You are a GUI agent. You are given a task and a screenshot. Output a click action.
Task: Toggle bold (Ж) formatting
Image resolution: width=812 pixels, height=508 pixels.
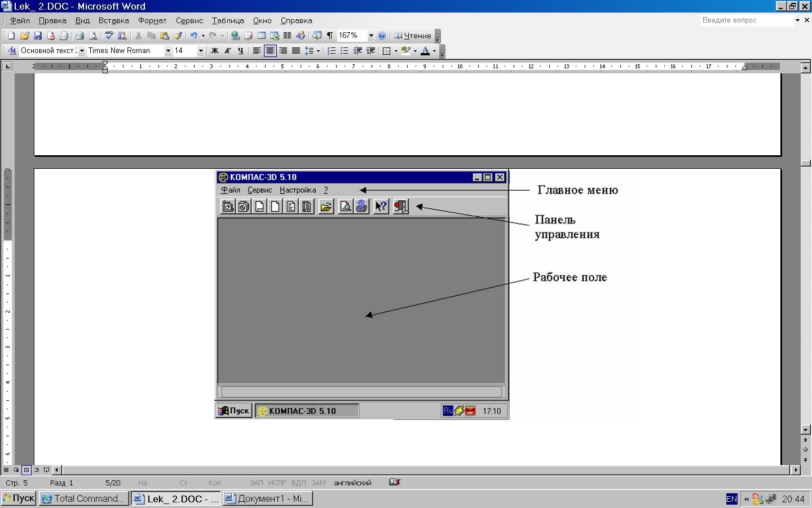click(214, 51)
